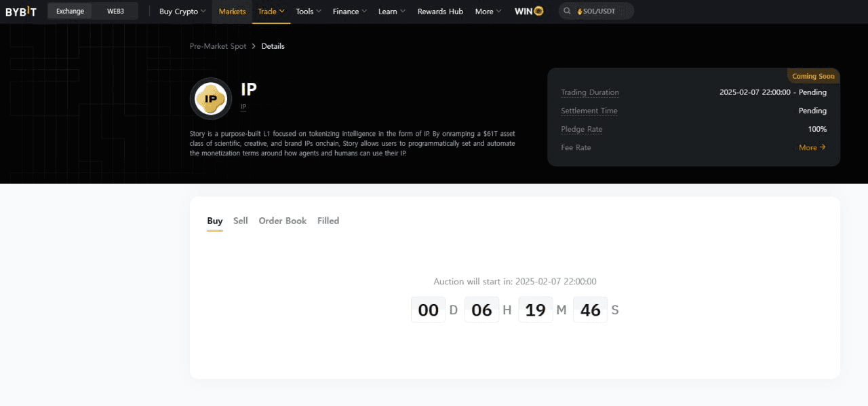Image resolution: width=868 pixels, height=406 pixels.
Task: Expand the Learn menu
Action: click(x=392, y=12)
